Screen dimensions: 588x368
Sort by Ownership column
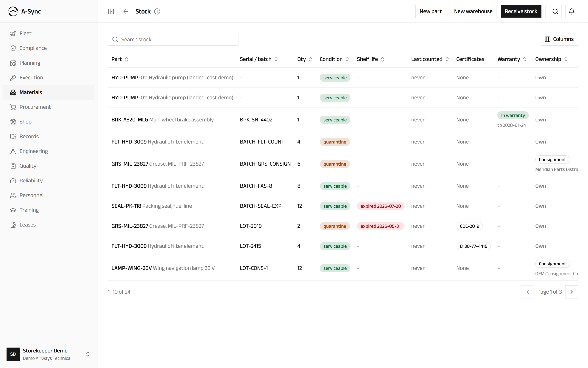[551, 59]
